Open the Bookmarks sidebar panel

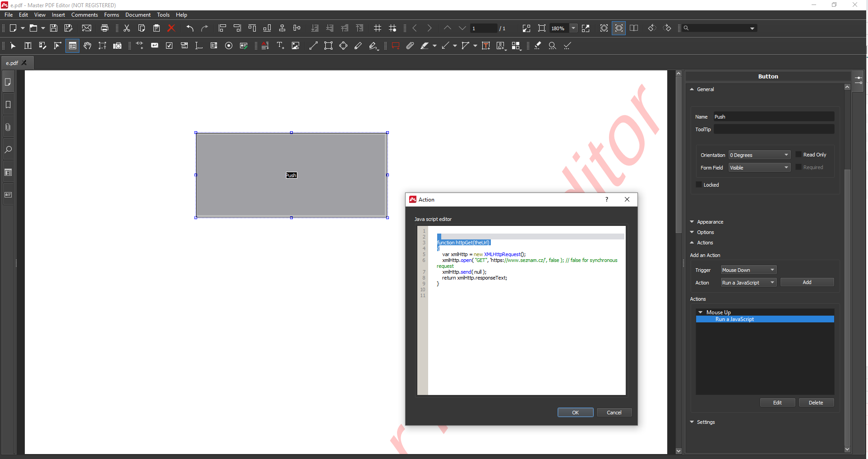coord(8,105)
